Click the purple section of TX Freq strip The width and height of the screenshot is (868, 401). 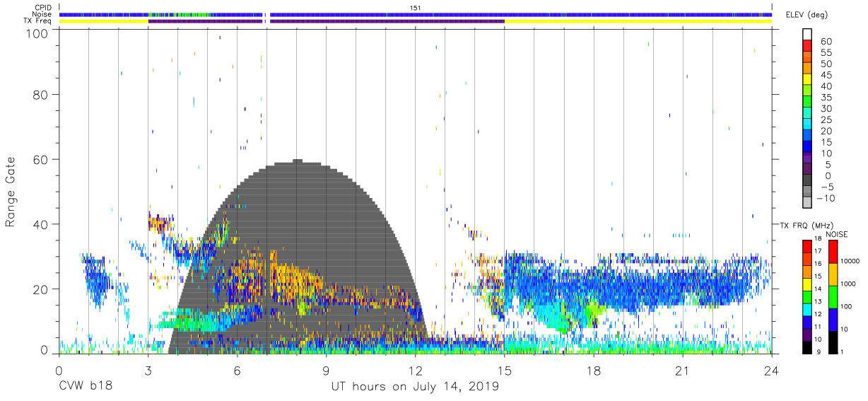[326, 21]
